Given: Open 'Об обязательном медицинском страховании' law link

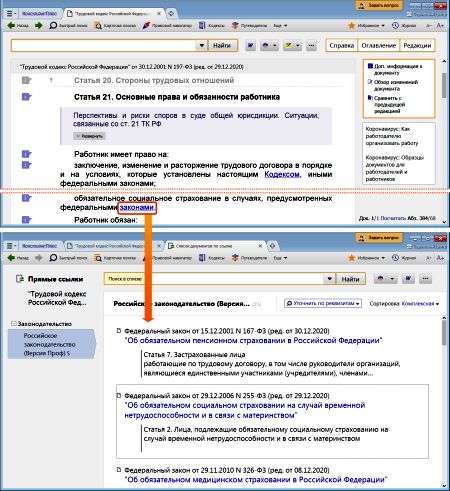Looking at the screenshot, I should click(256, 479).
